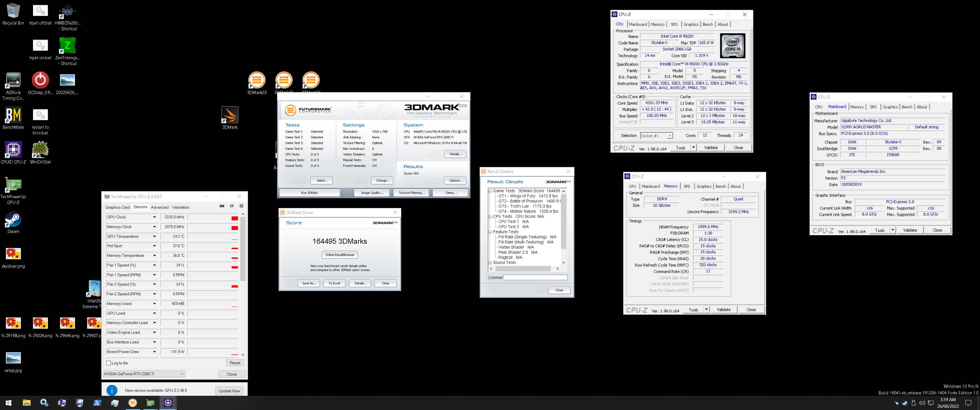Select GT1 - Wings of Fury result row
The width and height of the screenshot is (980, 410).
click(528, 196)
